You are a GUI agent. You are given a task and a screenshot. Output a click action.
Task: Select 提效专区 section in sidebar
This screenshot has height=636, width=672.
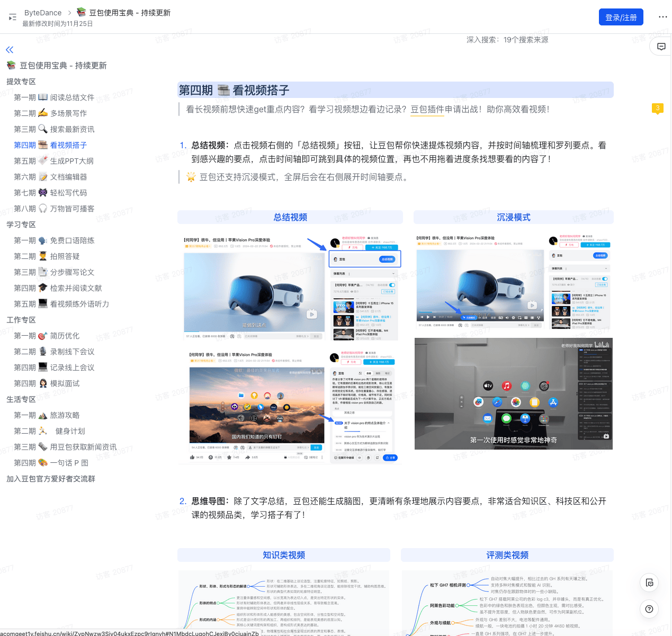pos(21,82)
